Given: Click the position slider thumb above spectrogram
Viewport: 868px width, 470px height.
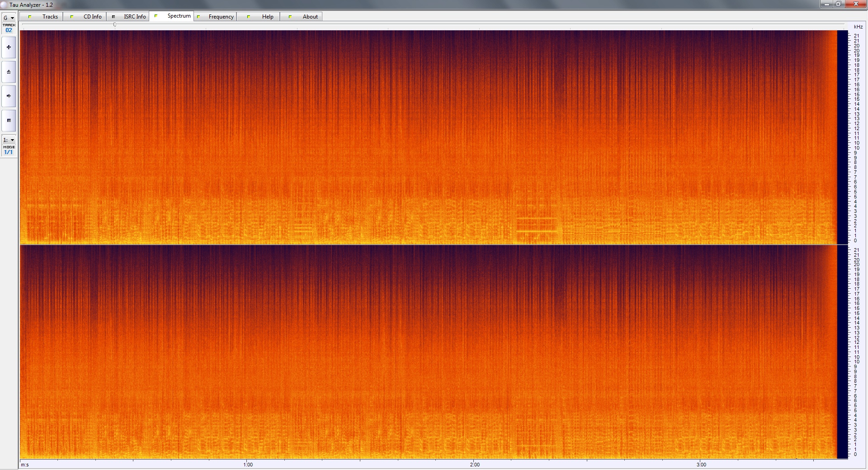Looking at the screenshot, I should pos(115,25).
